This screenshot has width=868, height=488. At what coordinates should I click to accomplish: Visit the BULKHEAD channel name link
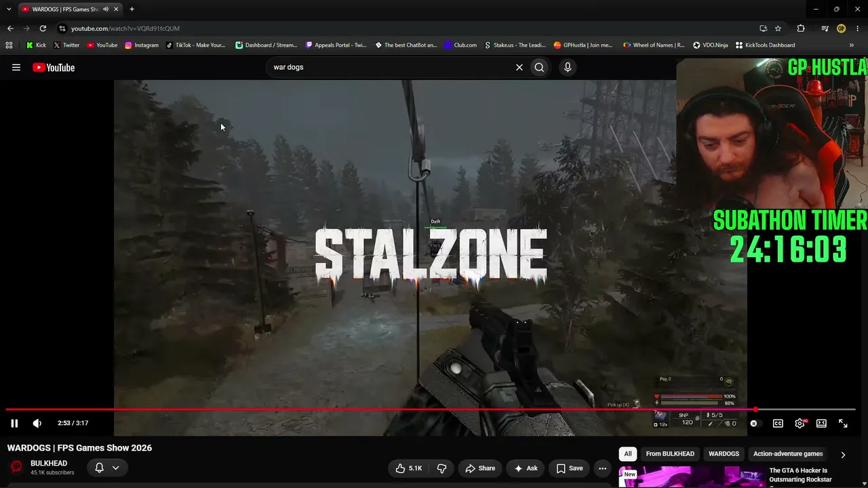pos(49,464)
